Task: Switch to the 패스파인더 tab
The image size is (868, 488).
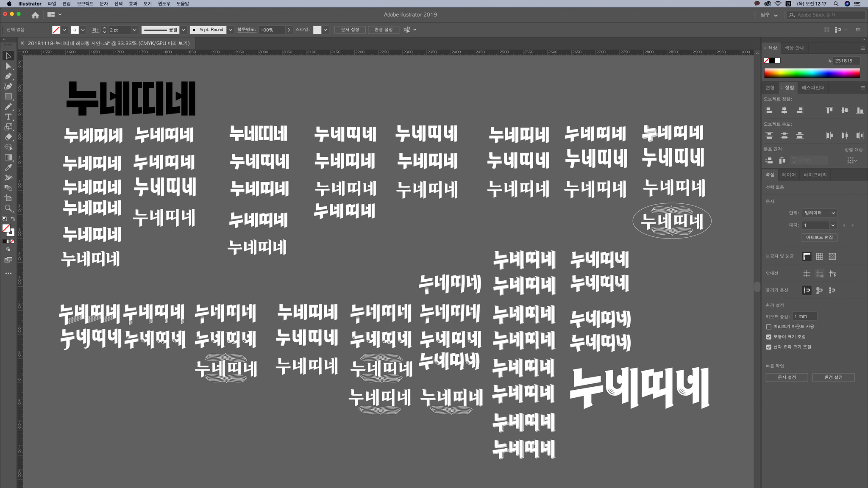Action: [x=813, y=88]
